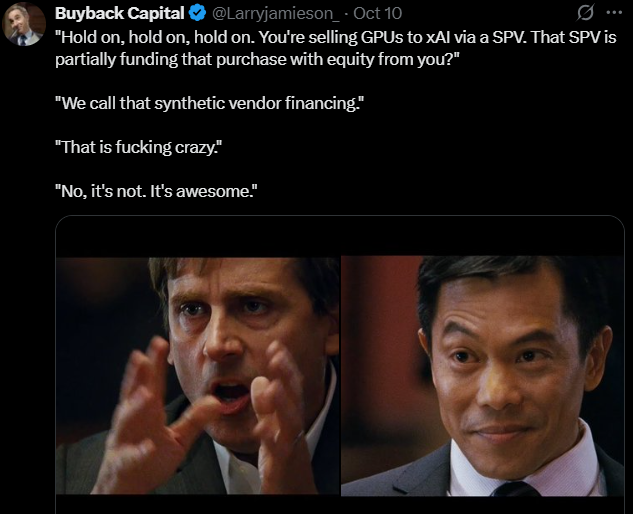Screen dimensions: 633x514
Task: Open the three-dot More options menu
Action: click(613, 14)
